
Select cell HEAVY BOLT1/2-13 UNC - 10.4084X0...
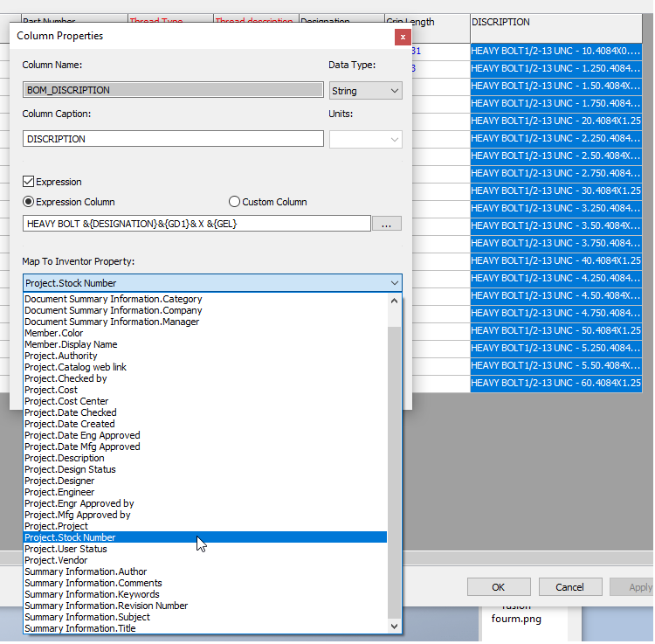point(556,51)
